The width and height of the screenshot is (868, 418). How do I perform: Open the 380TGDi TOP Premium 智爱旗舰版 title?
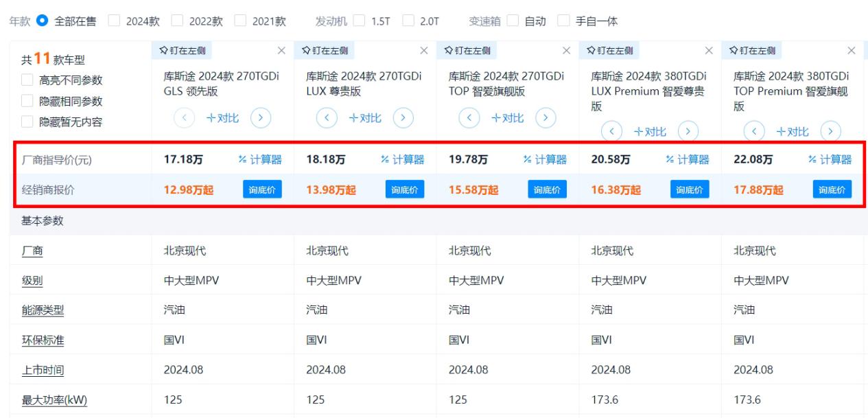[792, 91]
